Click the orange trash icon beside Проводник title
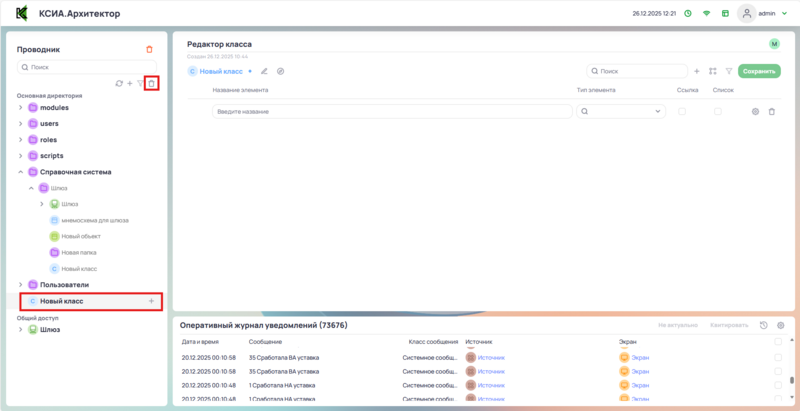Viewport: 800px width, 411px height. [149, 48]
